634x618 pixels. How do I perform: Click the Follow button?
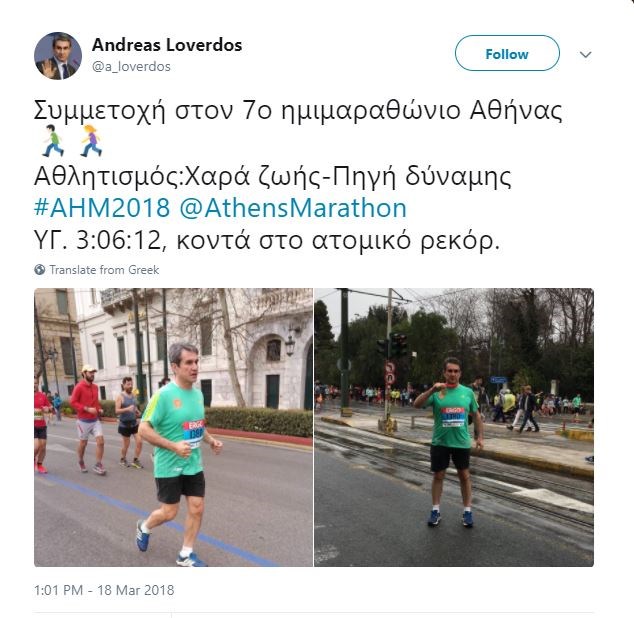click(x=507, y=53)
